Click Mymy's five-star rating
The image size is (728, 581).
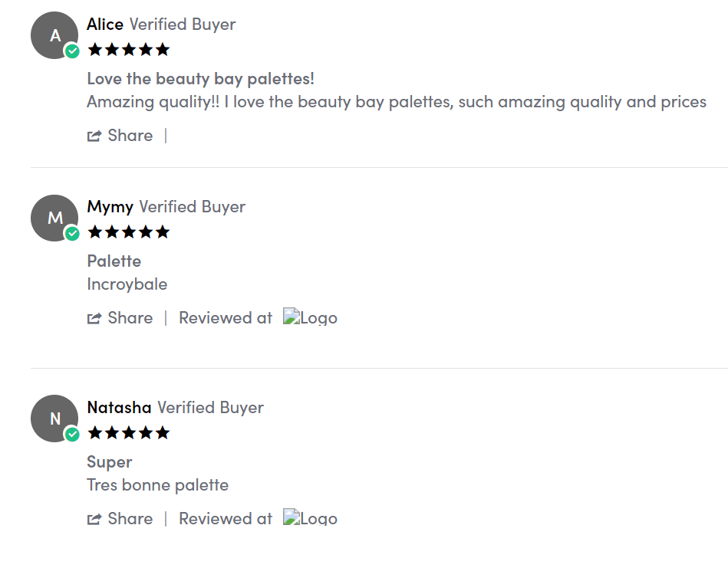(128, 232)
